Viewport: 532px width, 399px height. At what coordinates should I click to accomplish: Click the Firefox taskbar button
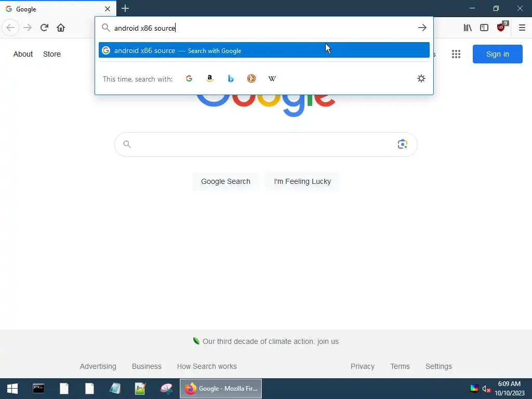(221, 389)
